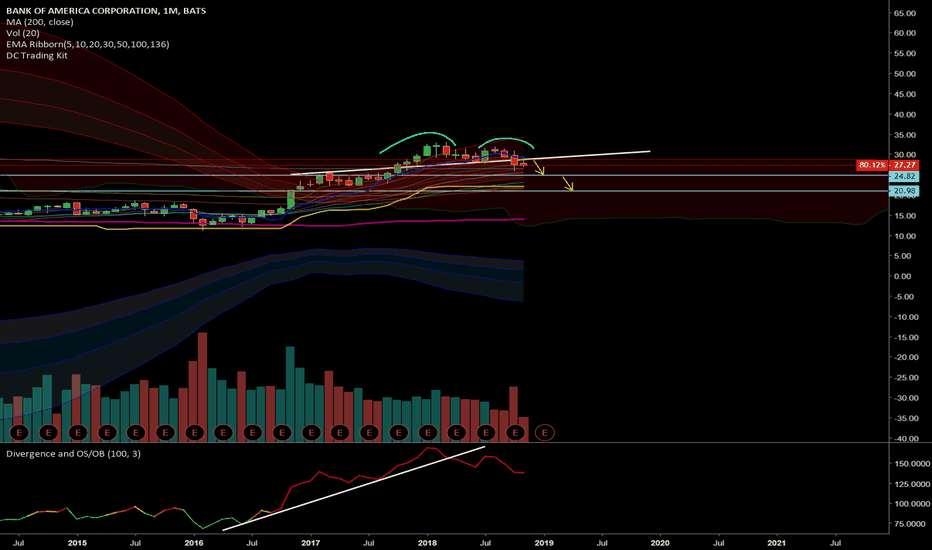The height and width of the screenshot is (550, 932).
Task: Click the tallest green volume bar
Action: coord(290,394)
